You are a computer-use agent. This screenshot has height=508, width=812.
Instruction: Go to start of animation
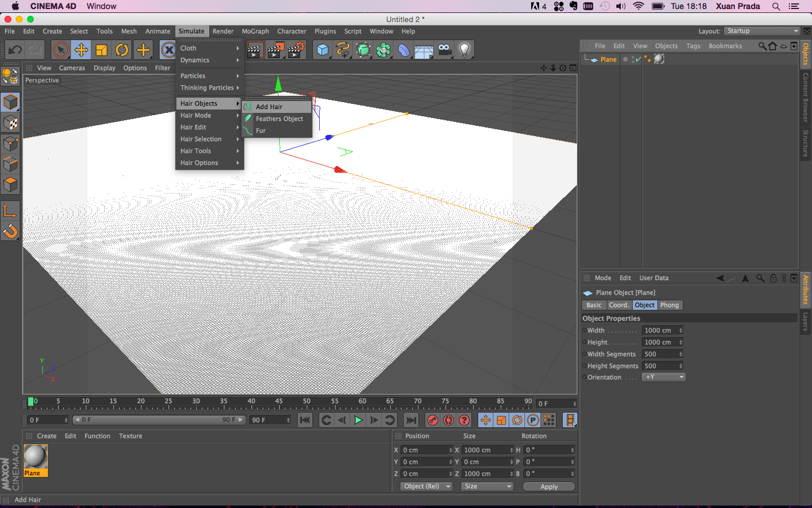[305, 420]
